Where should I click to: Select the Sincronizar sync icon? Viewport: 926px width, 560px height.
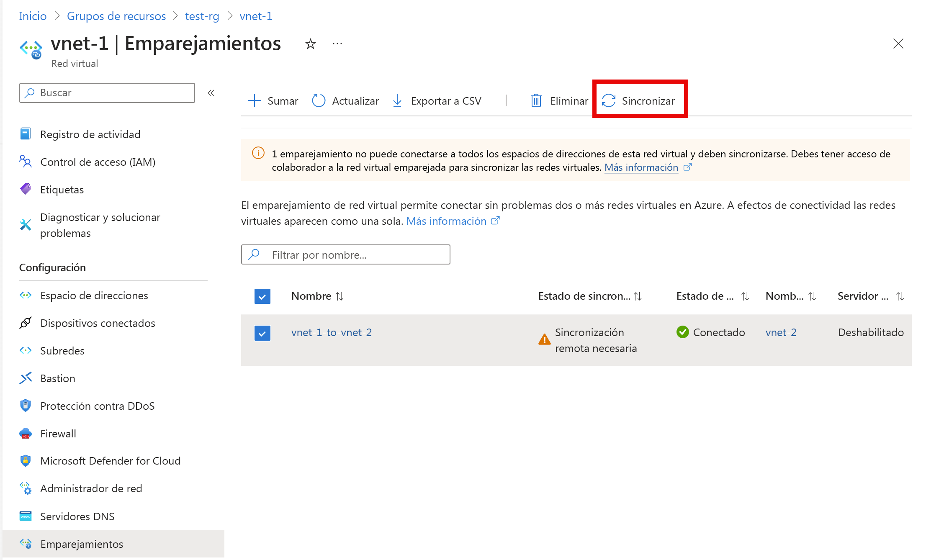click(608, 100)
